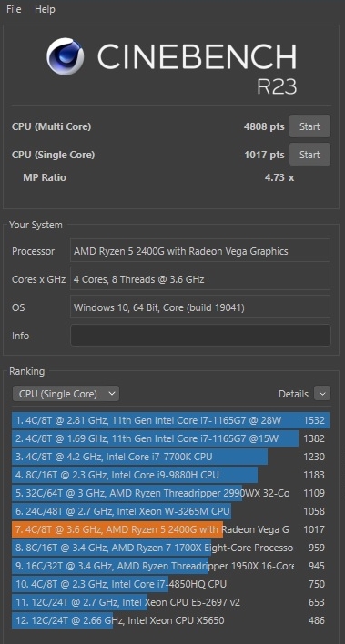
Task: Start the CPU Single Core benchmark
Action: pyautogui.click(x=309, y=155)
